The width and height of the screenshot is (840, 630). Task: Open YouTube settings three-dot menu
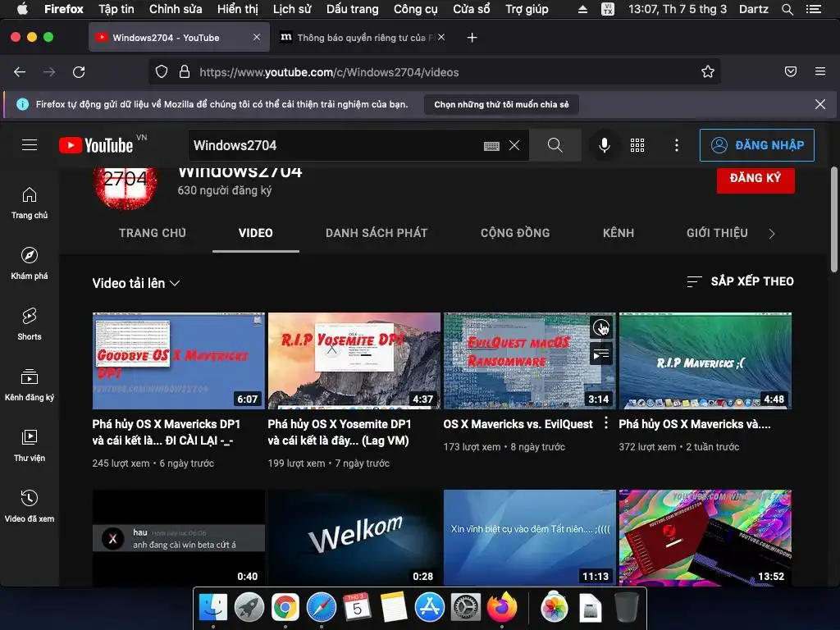677,145
